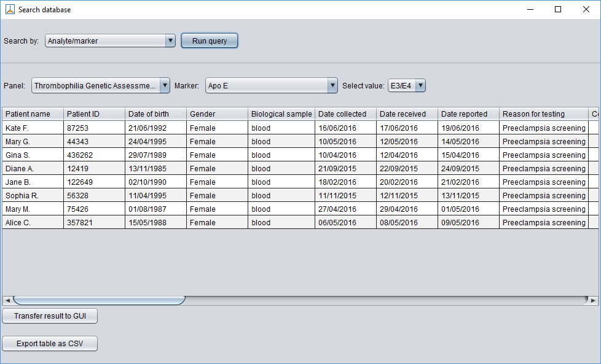Click the Marker dropdown arrow icon
Image resolution: width=601 pixels, height=364 pixels.
pyautogui.click(x=332, y=85)
